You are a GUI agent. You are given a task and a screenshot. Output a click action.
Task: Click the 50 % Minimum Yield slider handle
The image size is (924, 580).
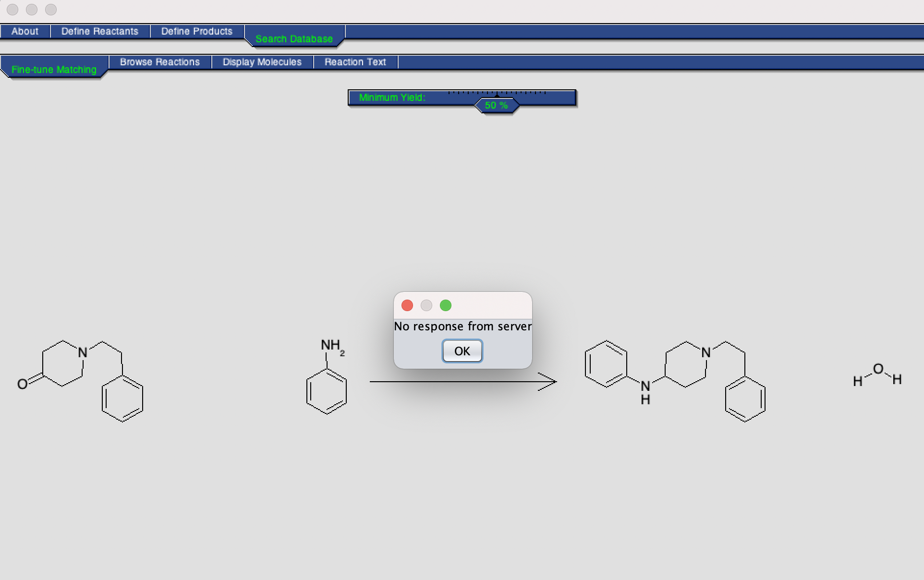[x=497, y=105]
